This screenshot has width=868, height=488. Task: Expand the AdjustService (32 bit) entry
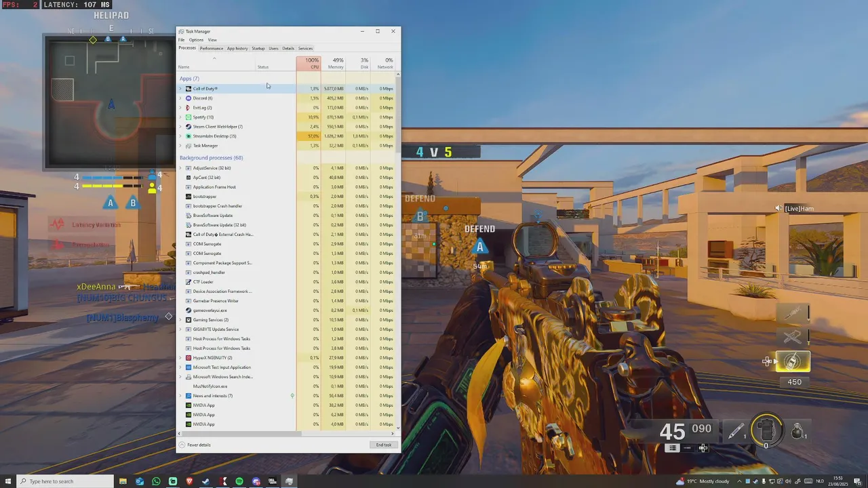pos(180,168)
